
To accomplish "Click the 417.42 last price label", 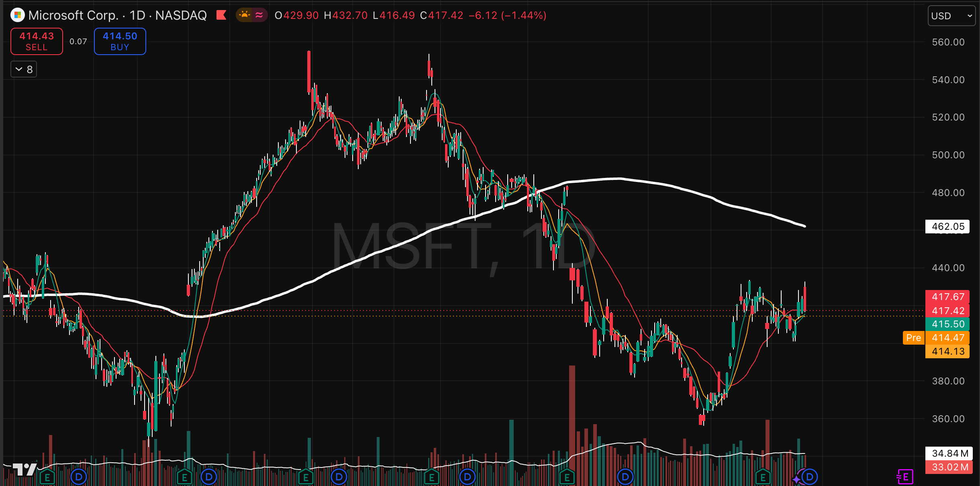I will click(947, 310).
